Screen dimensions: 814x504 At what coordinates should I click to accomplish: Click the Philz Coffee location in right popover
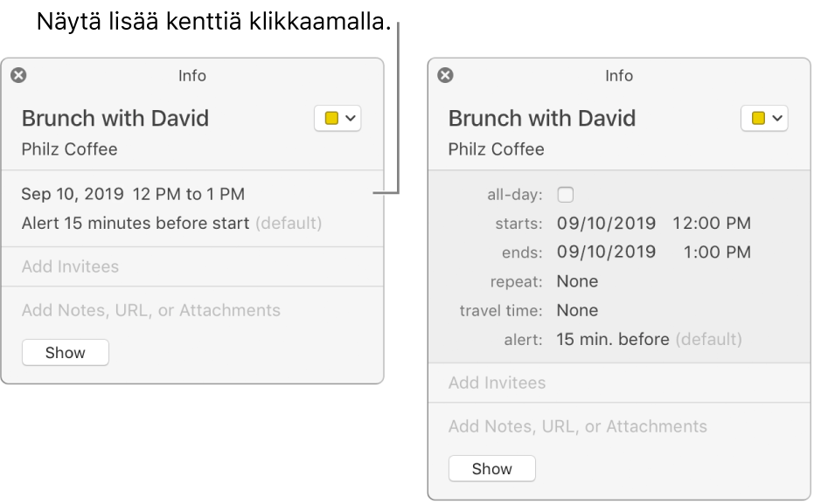[497, 149]
